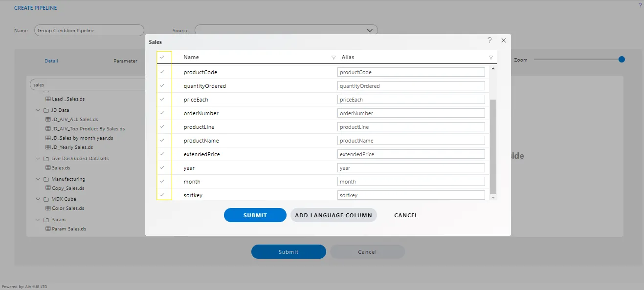Screen dimensions: 644x290
Task: Uncheck the sortkey row checkbox
Action: coord(162,195)
